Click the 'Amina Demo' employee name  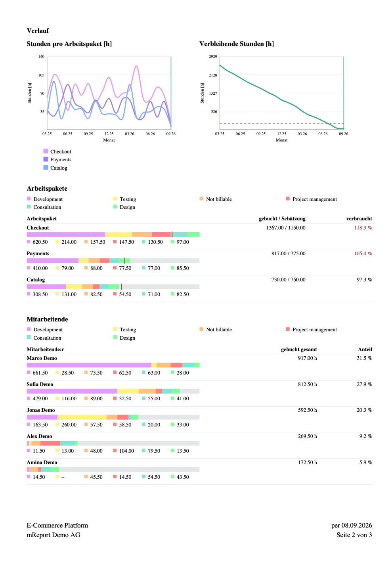click(42, 462)
